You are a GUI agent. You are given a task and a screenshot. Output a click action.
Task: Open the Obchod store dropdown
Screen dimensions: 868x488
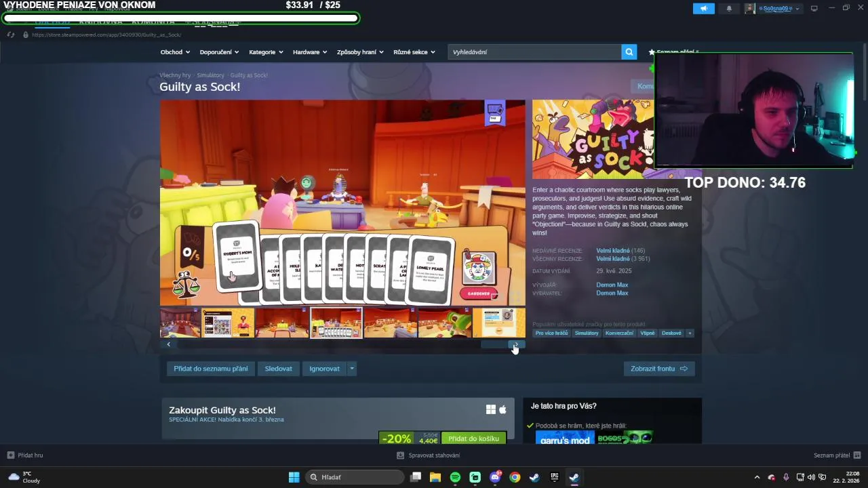point(174,52)
